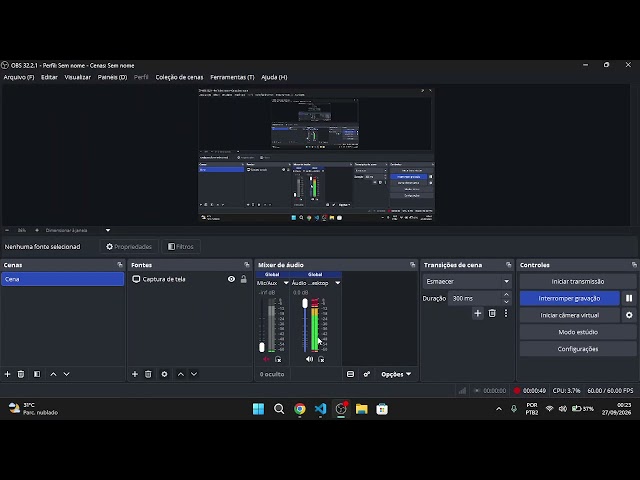Open source properties gear in Fontes toolbar
640x480 pixels.
(x=164, y=374)
